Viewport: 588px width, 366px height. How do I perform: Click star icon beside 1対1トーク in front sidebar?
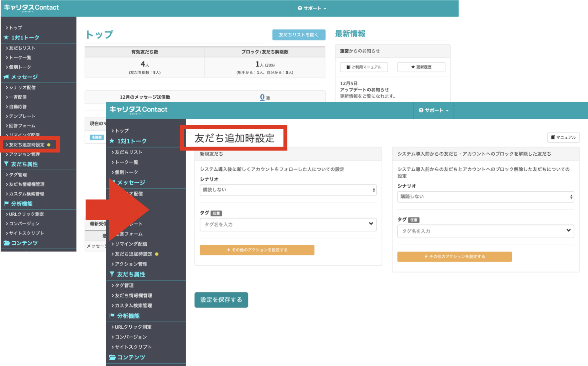point(112,141)
